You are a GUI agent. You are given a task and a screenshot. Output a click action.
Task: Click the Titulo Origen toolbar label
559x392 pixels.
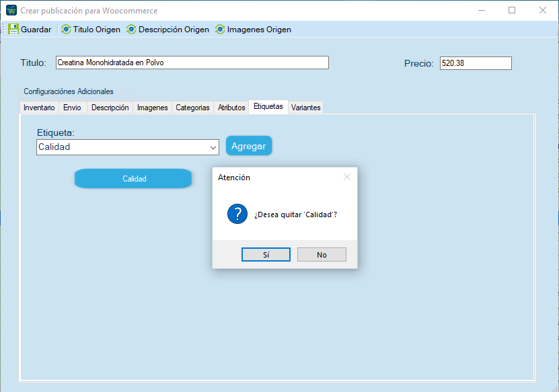coord(97,30)
